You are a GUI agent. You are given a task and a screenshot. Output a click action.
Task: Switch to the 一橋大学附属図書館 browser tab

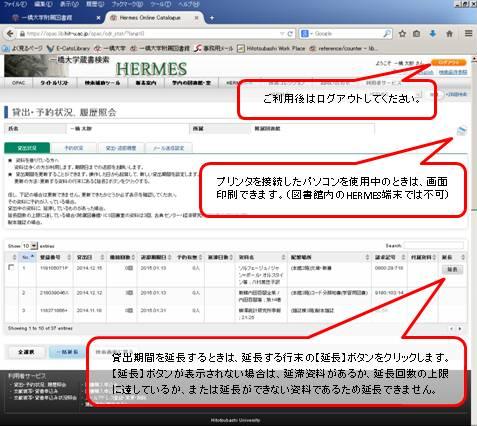pos(55,18)
